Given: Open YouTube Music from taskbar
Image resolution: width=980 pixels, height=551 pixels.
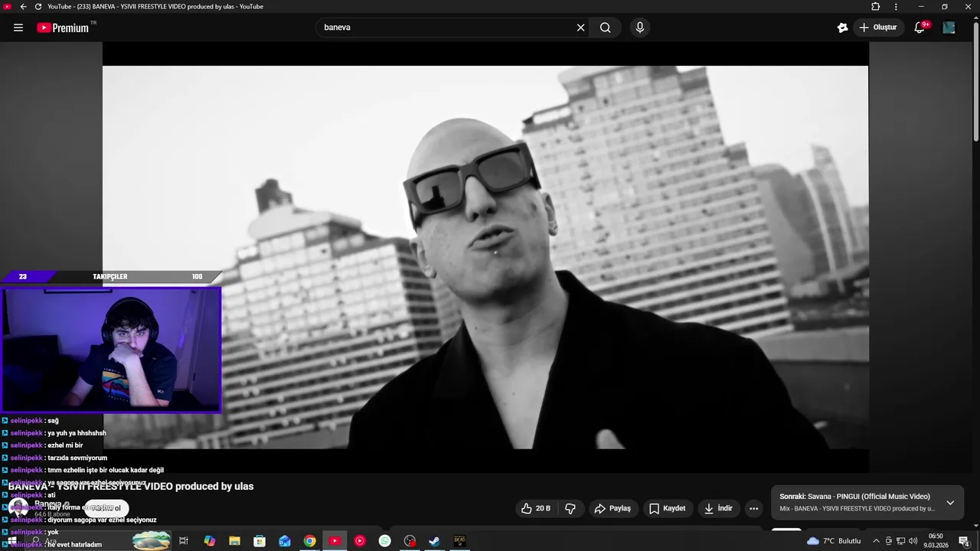Looking at the screenshot, I should tap(360, 541).
